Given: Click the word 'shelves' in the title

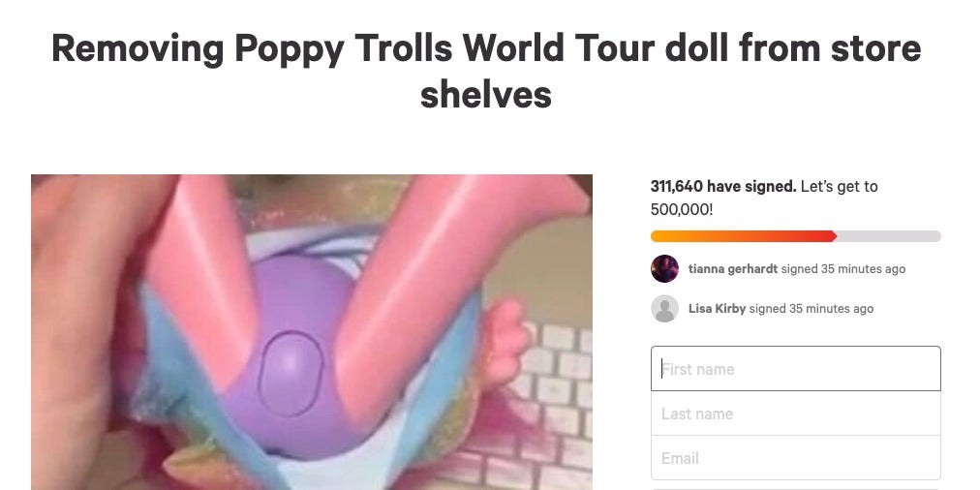Looking at the screenshot, I should (485, 95).
